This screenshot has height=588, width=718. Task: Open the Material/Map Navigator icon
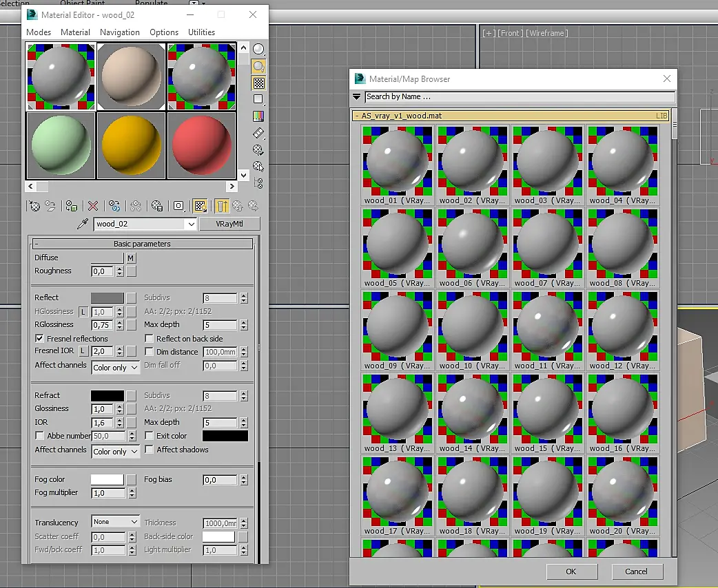[258, 184]
